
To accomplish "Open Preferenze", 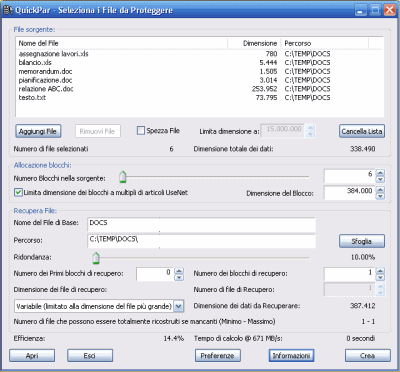I will pos(218,356).
